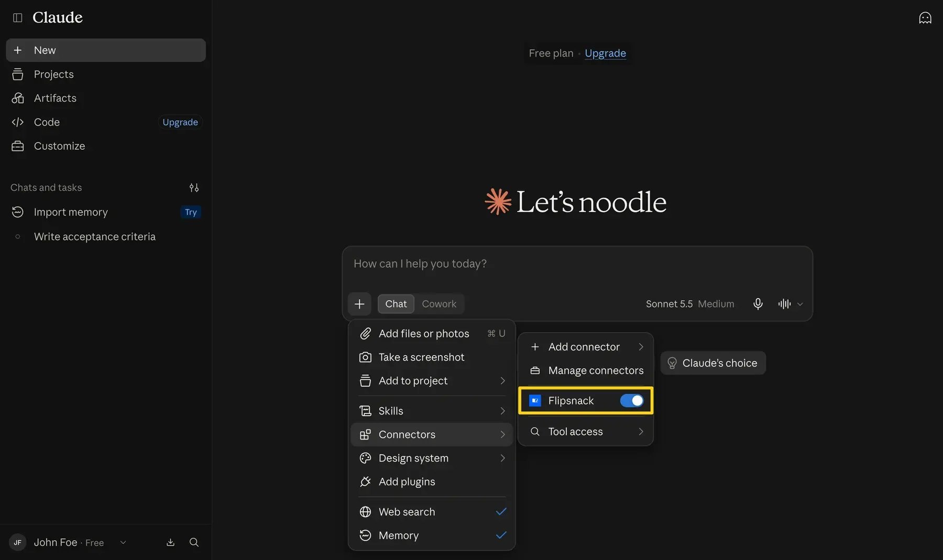Open voice options chevron

click(800, 304)
